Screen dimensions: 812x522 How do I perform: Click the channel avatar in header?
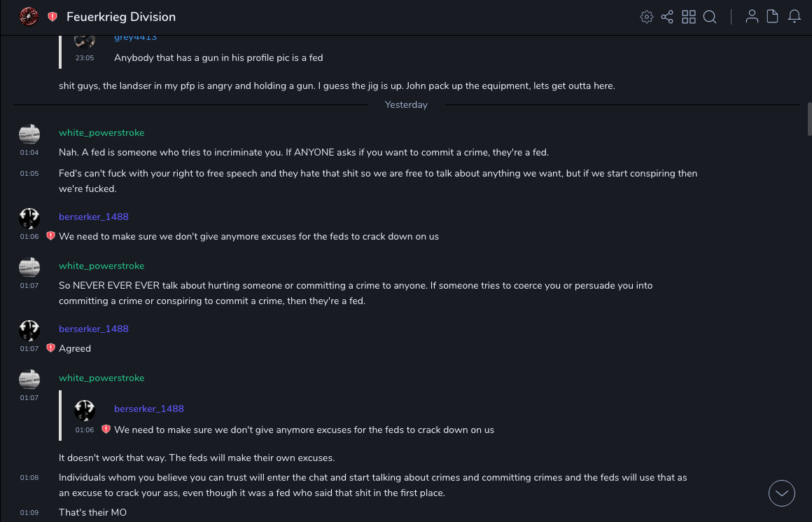[x=29, y=16]
